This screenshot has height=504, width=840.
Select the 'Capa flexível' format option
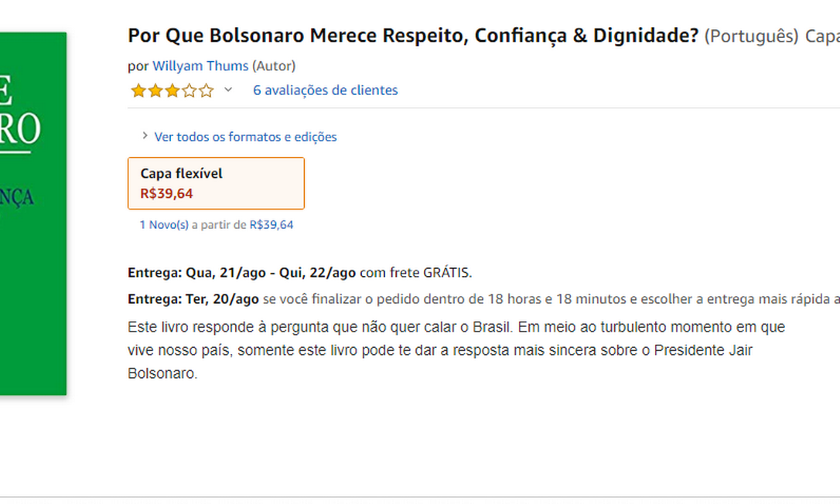point(216,183)
